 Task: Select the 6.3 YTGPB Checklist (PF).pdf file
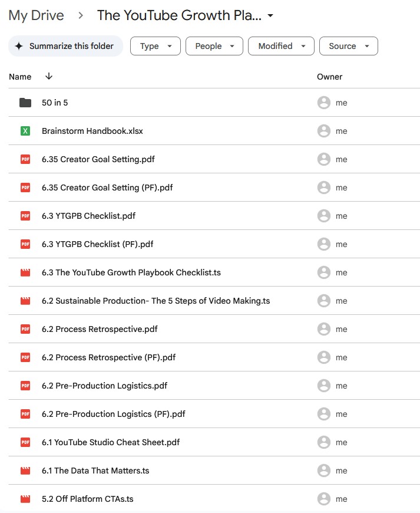(x=97, y=244)
